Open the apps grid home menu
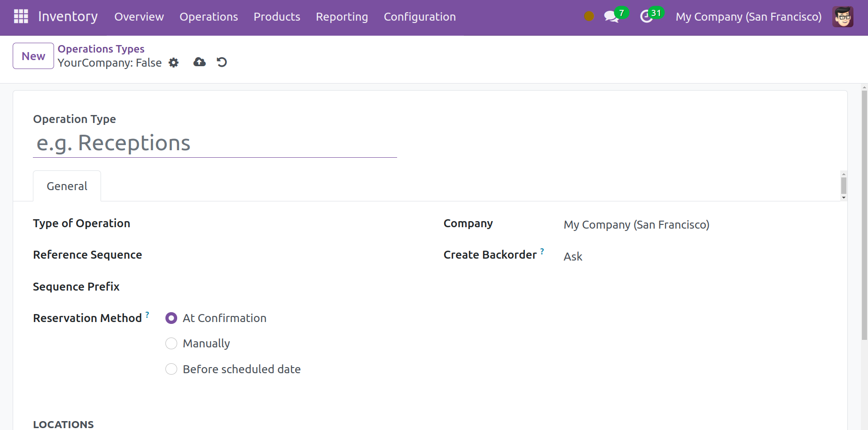 [x=21, y=16]
